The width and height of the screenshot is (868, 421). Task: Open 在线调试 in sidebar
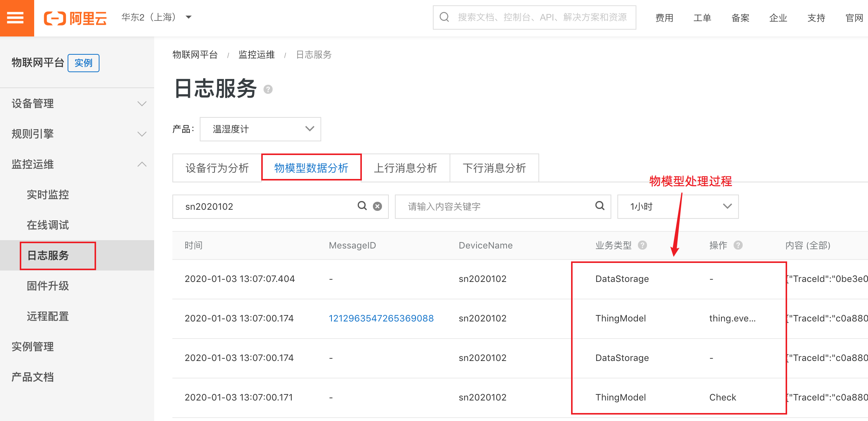48,225
